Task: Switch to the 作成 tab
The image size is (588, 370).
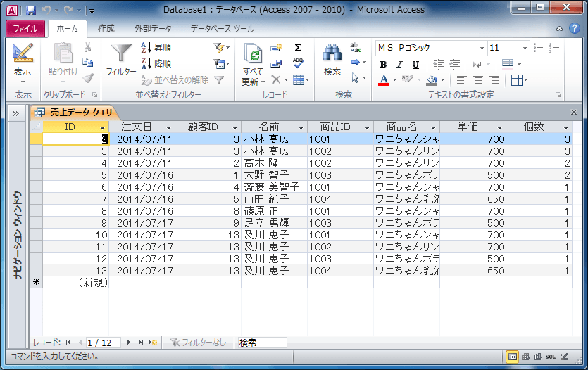Action: coord(106,28)
